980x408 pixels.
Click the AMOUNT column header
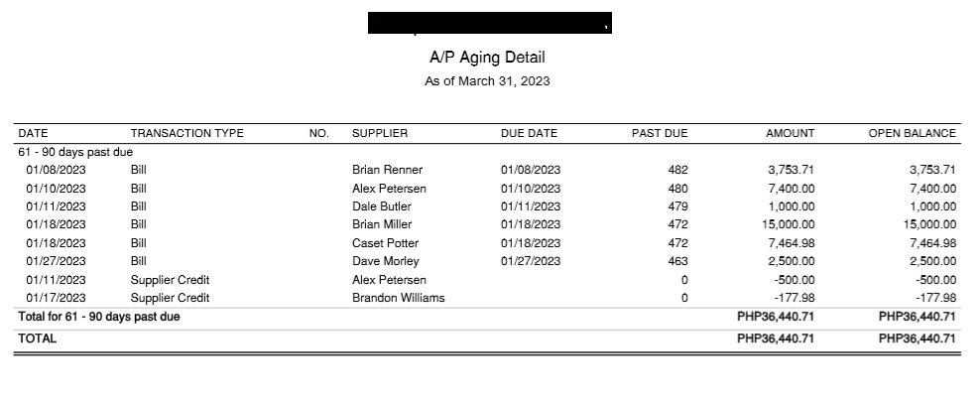click(790, 133)
